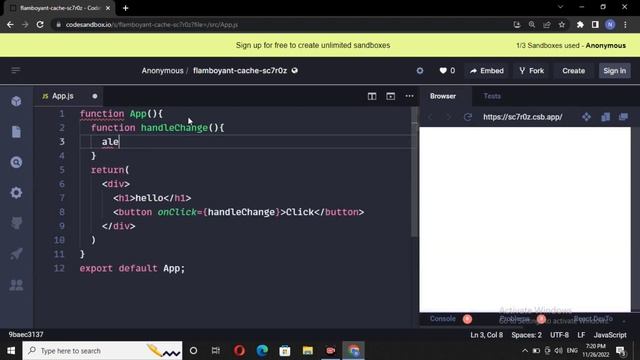Open the editor's three-dot more menu
This screenshot has height=360, width=640.
coord(409,96)
